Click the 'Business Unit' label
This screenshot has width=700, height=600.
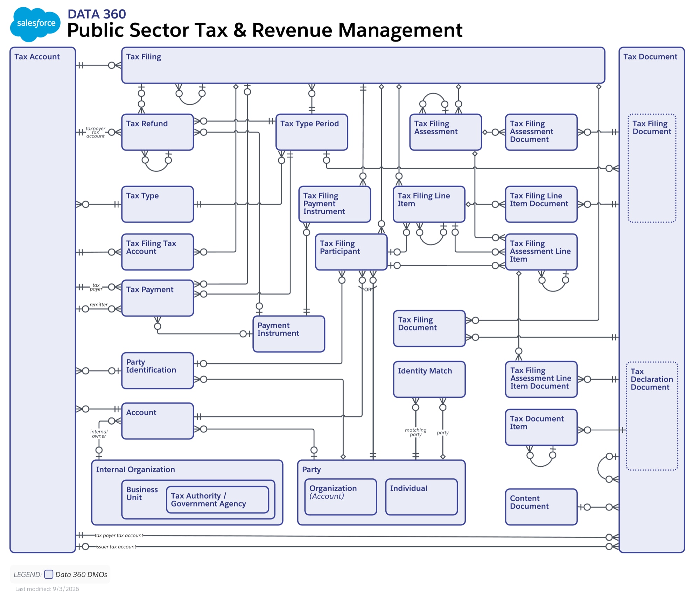(x=142, y=493)
